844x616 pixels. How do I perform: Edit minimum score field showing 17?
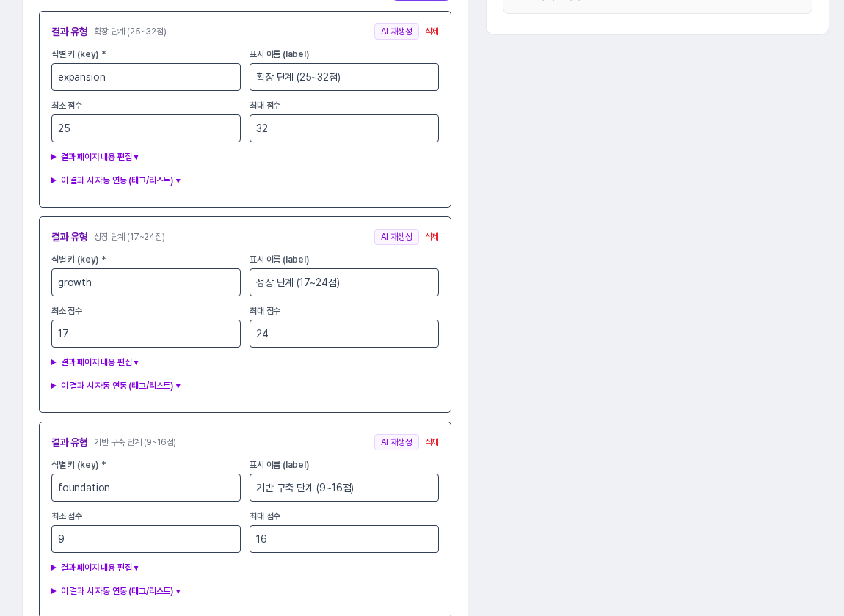[146, 334]
